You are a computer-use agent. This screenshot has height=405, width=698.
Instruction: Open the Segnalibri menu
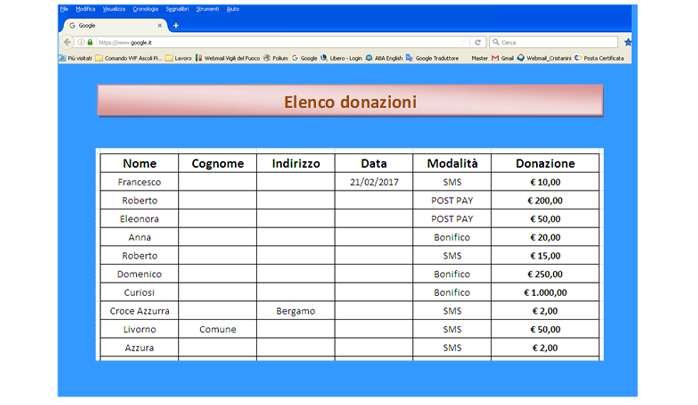(x=177, y=8)
